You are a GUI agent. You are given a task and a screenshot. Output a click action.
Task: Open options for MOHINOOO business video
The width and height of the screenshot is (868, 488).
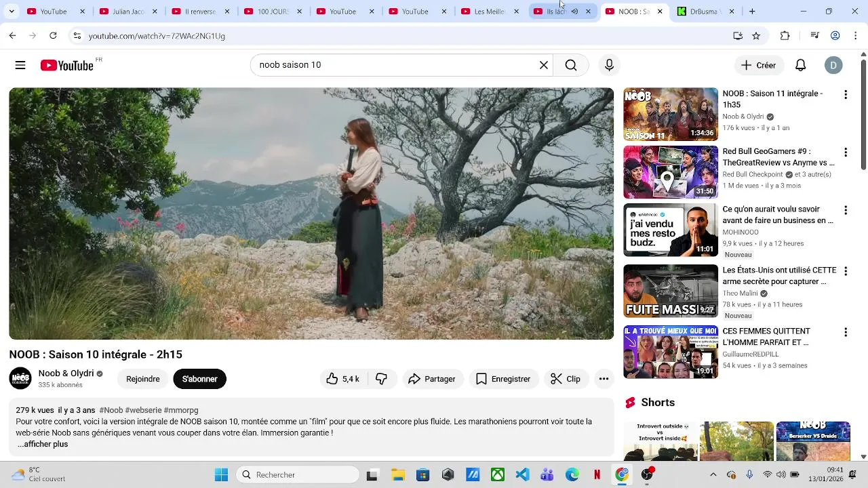tap(845, 211)
